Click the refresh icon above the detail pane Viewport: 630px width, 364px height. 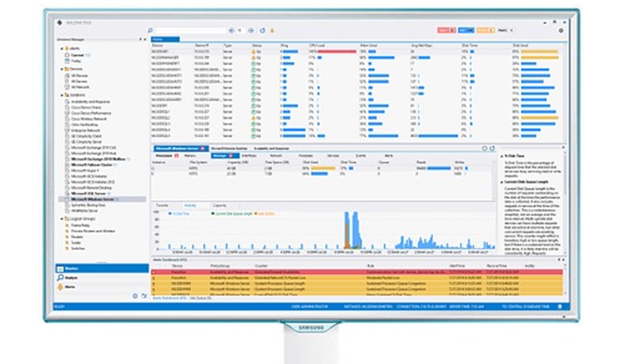(x=492, y=148)
